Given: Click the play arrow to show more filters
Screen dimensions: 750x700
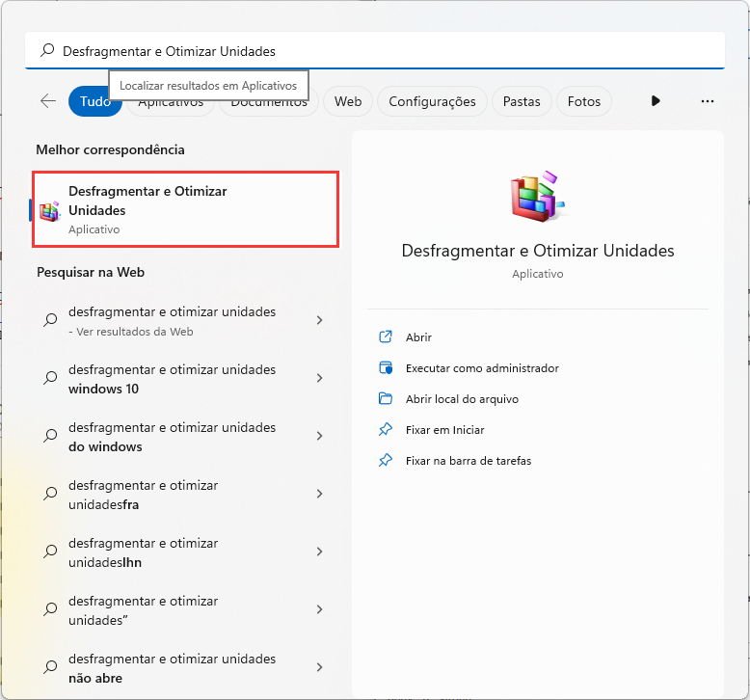Looking at the screenshot, I should (x=656, y=101).
